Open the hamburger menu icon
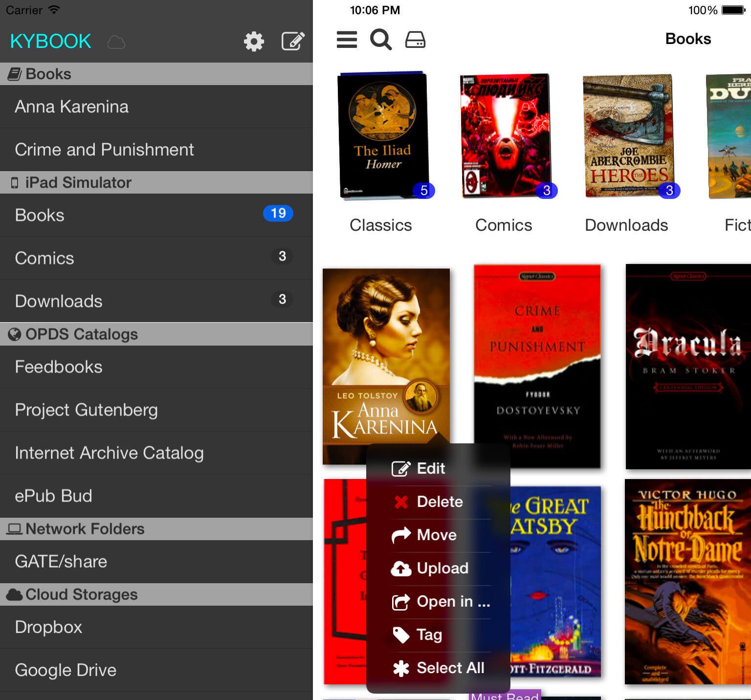751x700 pixels. click(x=347, y=40)
